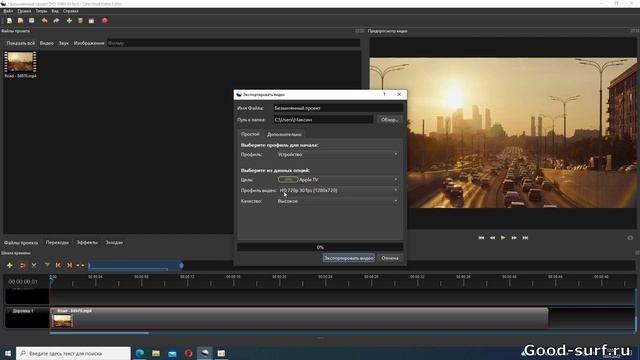The image size is (640, 360).
Task: Click the help question mark in export dialog
Action: [384, 94]
